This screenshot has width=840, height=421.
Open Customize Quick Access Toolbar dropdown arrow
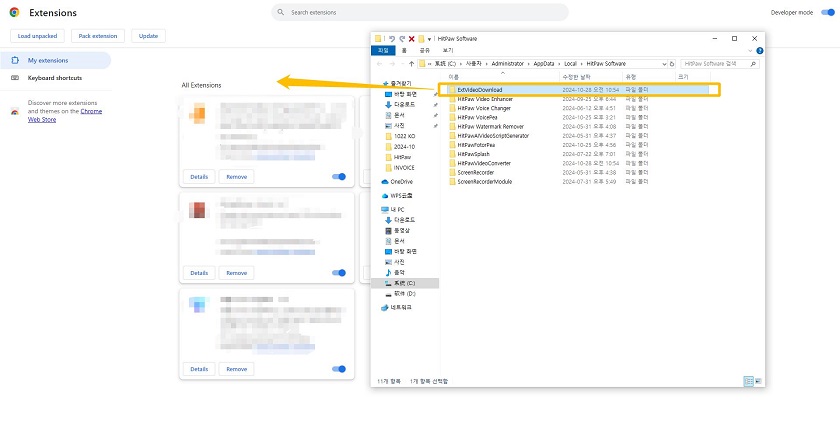(x=430, y=39)
